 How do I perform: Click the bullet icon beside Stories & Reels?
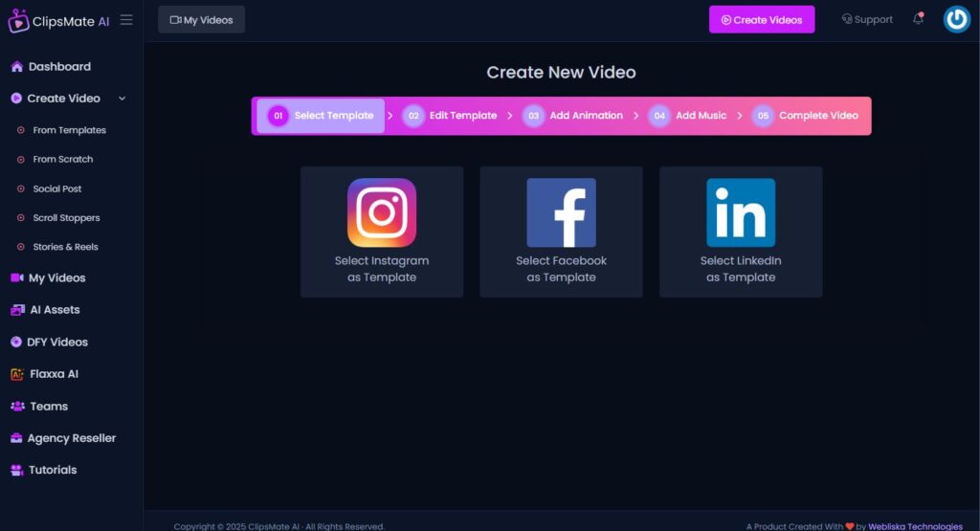[21, 247]
